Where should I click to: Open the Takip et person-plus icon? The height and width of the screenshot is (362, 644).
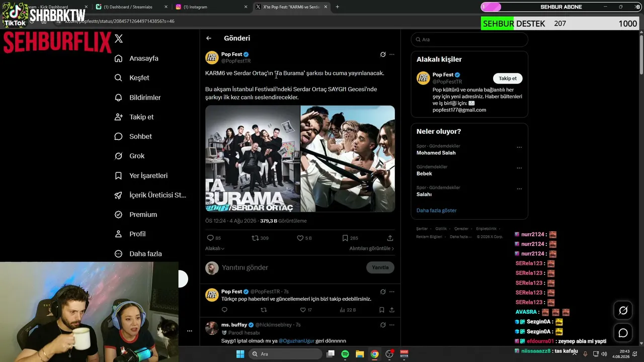118,117
